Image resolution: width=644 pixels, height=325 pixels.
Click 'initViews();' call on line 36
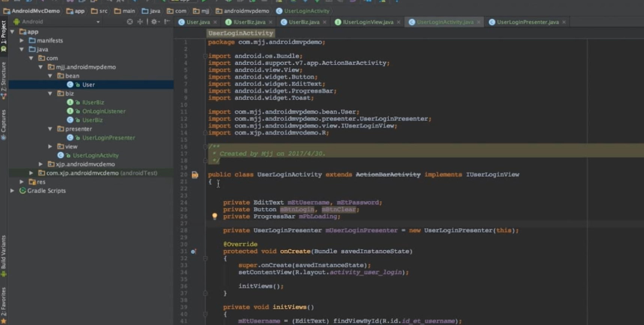(261, 286)
